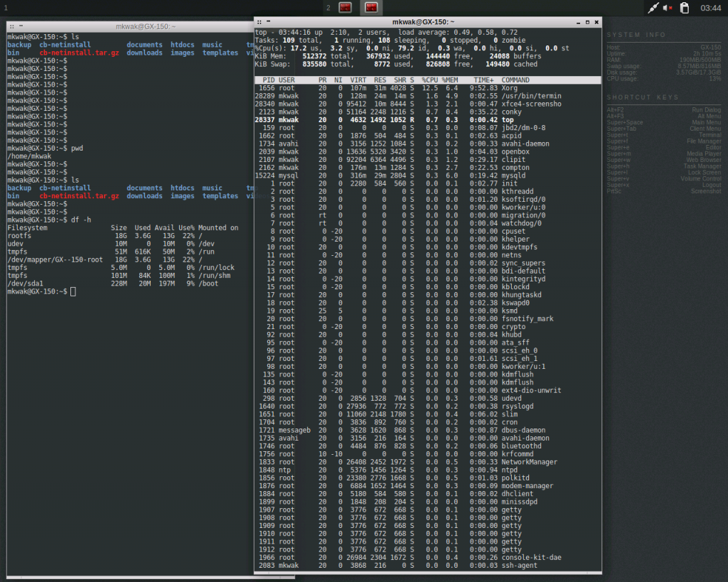Click the "SYSTEM INFO" heading on the desktop
728x582 pixels.
[x=636, y=35]
